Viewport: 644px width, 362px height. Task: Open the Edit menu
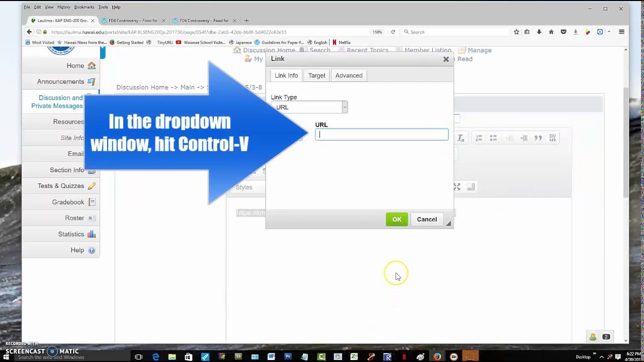(38, 7)
